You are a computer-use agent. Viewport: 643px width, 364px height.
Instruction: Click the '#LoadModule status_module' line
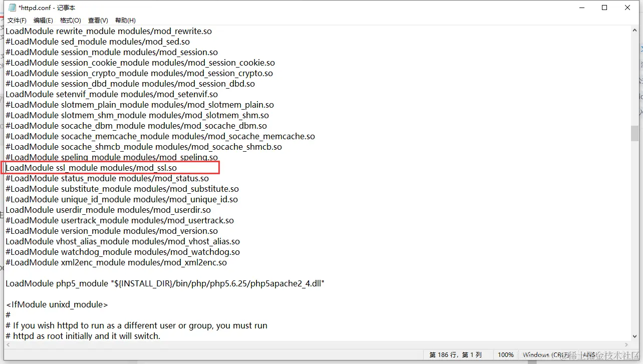(x=107, y=178)
